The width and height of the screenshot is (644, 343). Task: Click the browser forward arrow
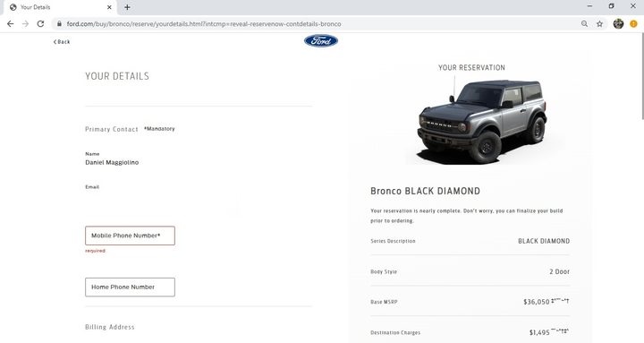tap(25, 24)
